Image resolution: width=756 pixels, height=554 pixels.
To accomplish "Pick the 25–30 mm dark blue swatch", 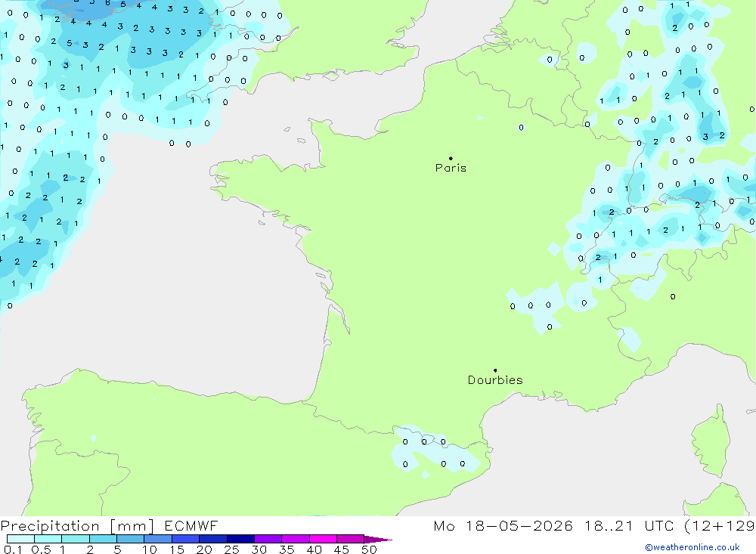I will pyautogui.click(x=240, y=539).
